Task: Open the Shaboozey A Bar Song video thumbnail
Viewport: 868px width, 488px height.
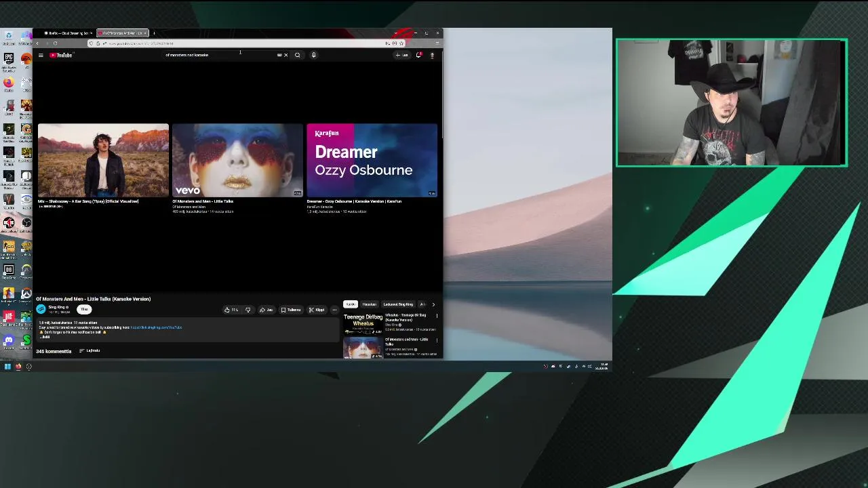Action: 103,160
